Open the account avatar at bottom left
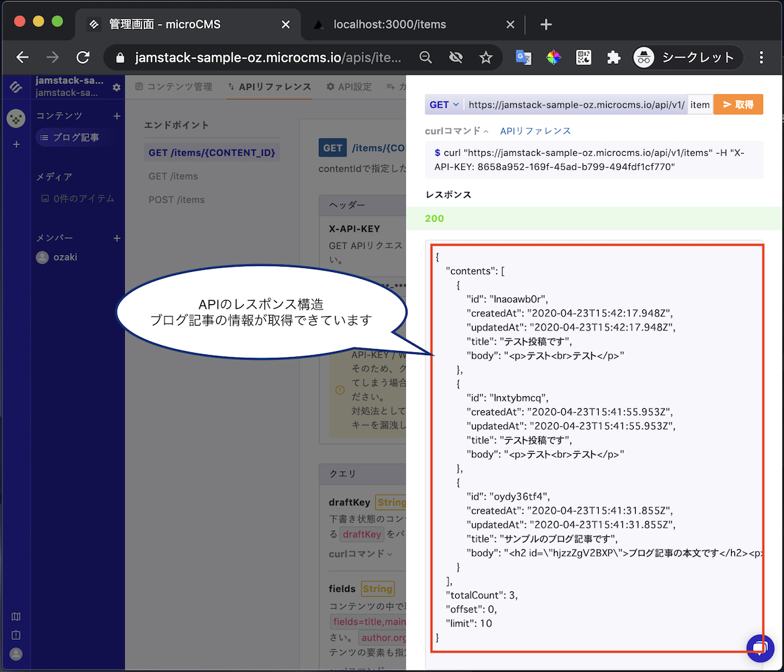Screen dimensions: 784x672 (16, 654)
